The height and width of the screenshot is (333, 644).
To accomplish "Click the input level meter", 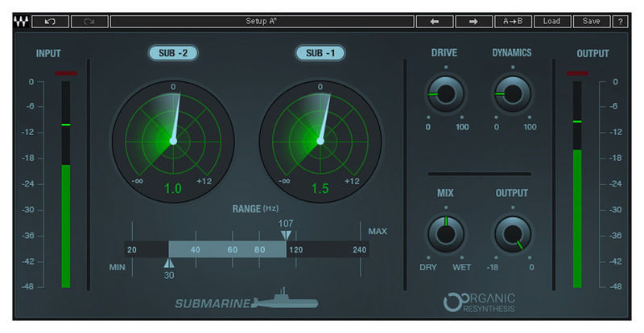I will (x=66, y=184).
